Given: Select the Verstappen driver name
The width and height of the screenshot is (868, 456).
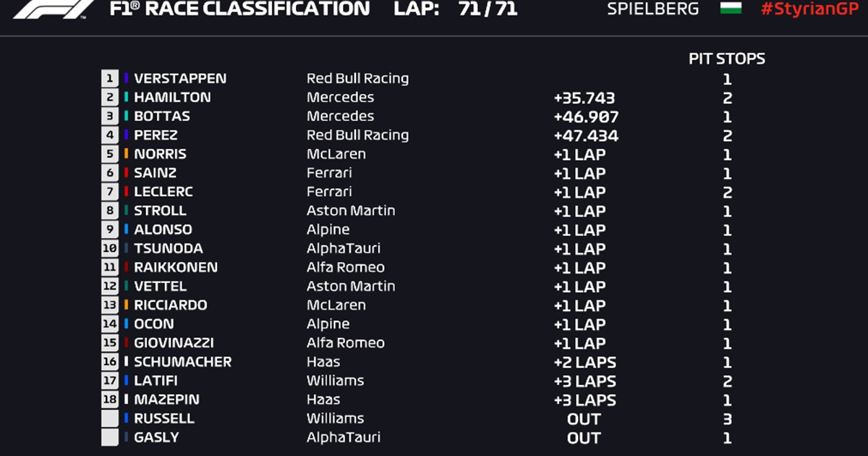Looking at the screenshot, I should (180, 78).
